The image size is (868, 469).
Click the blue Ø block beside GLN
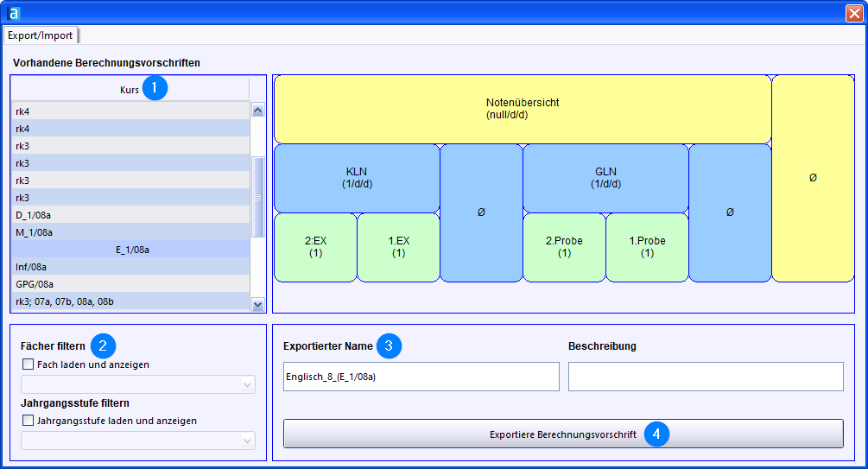pos(730,212)
